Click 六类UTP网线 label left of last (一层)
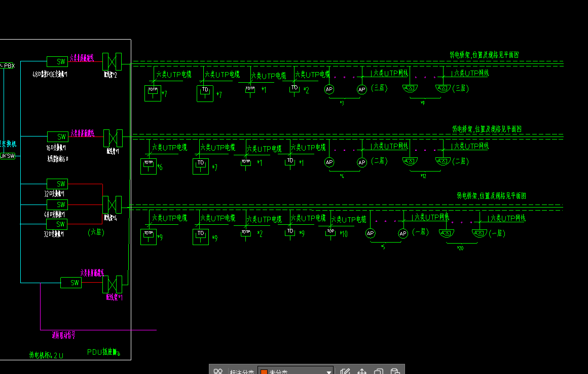Screen dimensions: 588x374 (x=508, y=218)
